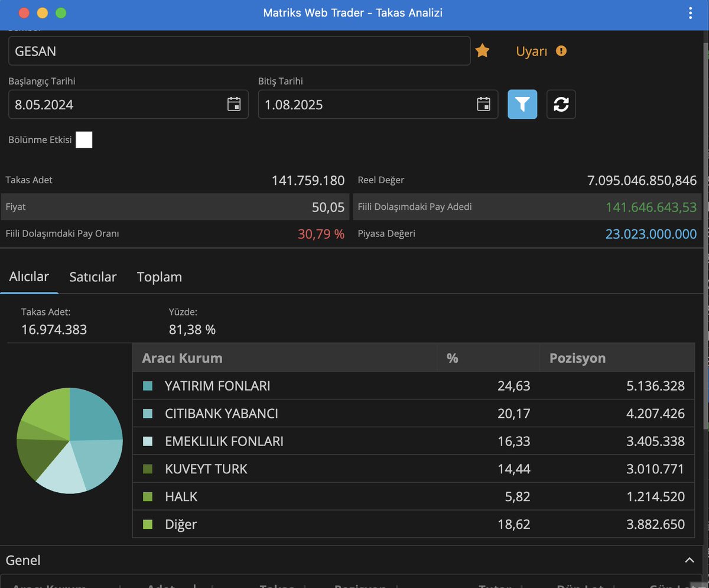Apply the blue filter funnel button

click(523, 105)
